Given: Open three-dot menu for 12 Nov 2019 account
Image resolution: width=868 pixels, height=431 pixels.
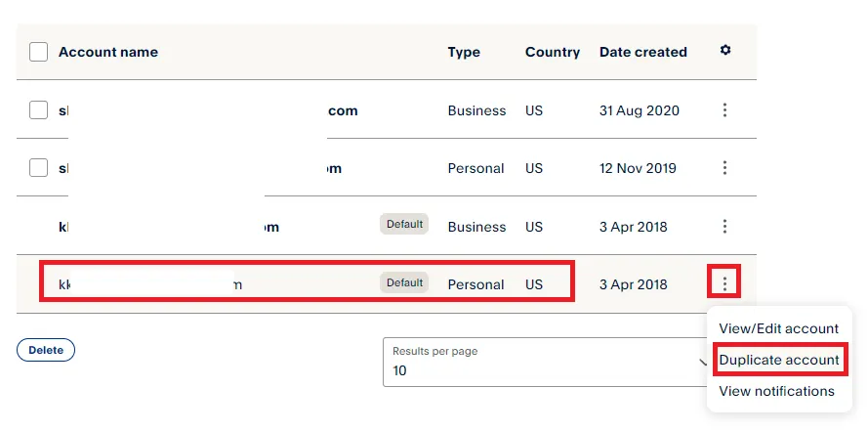Looking at the screenshot, I should pyautogui.click(x=724, y=168).
